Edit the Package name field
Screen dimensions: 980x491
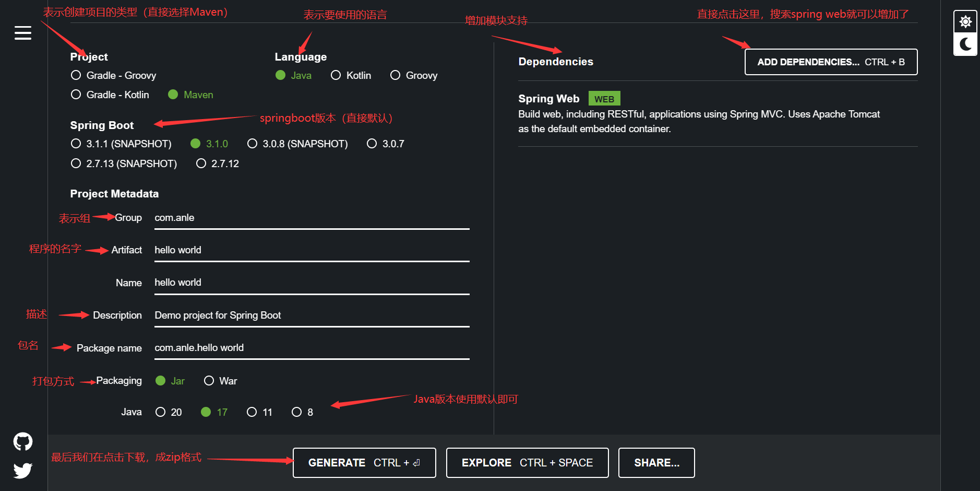click(x=312, y=348)
